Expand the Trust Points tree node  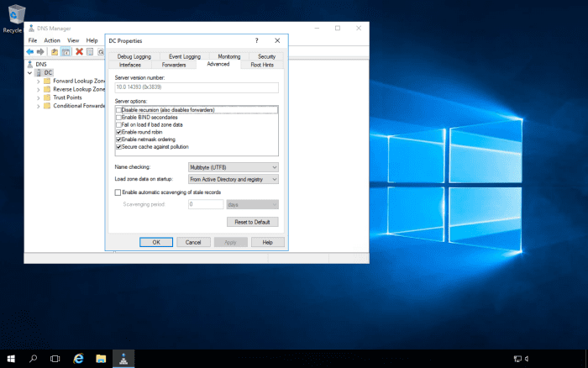point(38,97)
